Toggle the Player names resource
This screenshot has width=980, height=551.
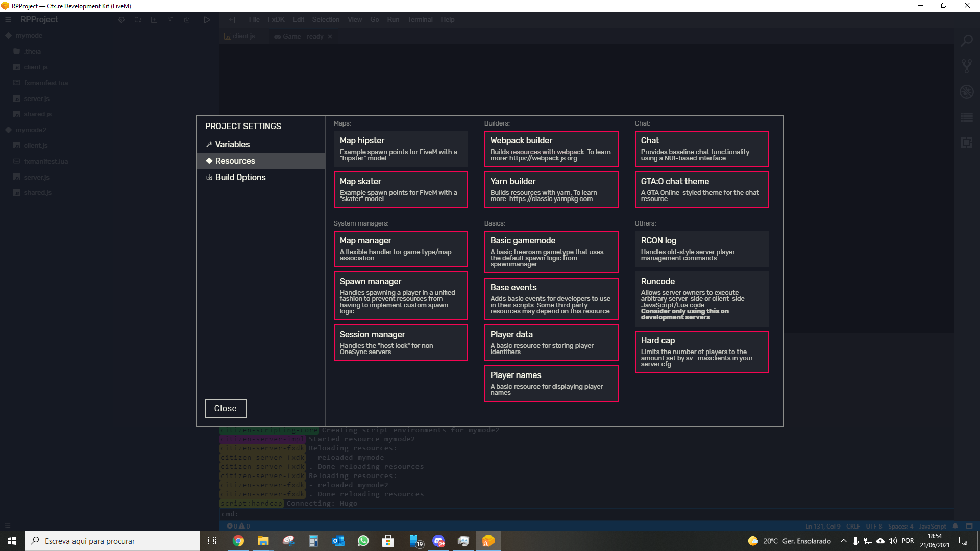click(551, 384)
